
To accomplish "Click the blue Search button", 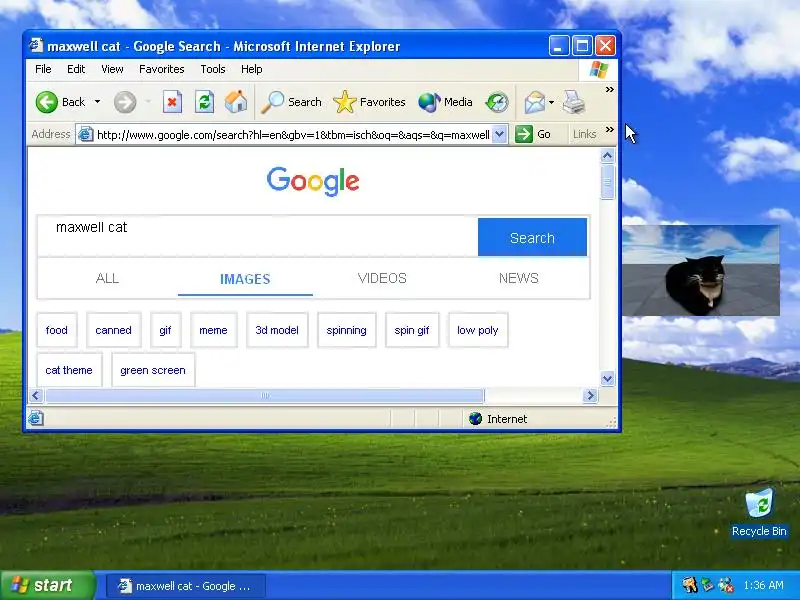I will click(532, 237).
